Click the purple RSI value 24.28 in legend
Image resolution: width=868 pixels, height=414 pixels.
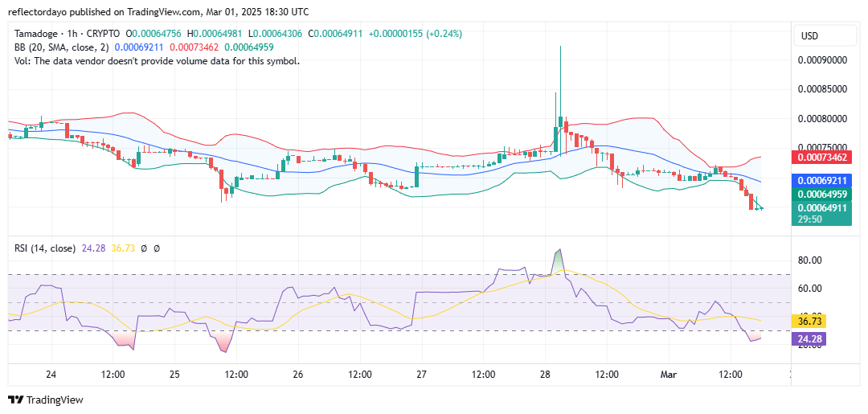[92, 249]
